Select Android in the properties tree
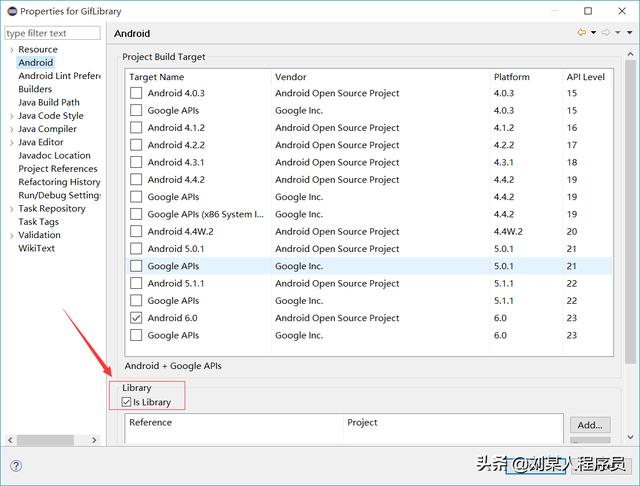The width and height of the screenshot is (640, 486). (x=36, y=62)
